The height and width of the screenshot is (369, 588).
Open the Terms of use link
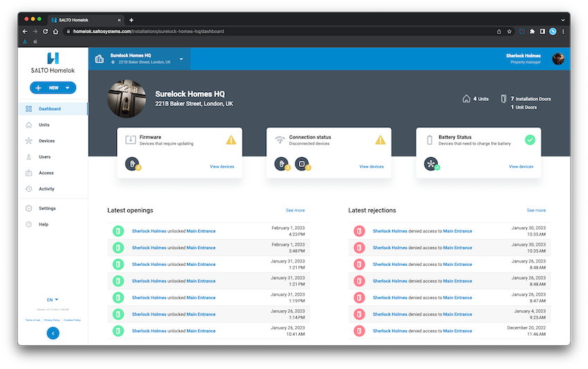[33, 321]
